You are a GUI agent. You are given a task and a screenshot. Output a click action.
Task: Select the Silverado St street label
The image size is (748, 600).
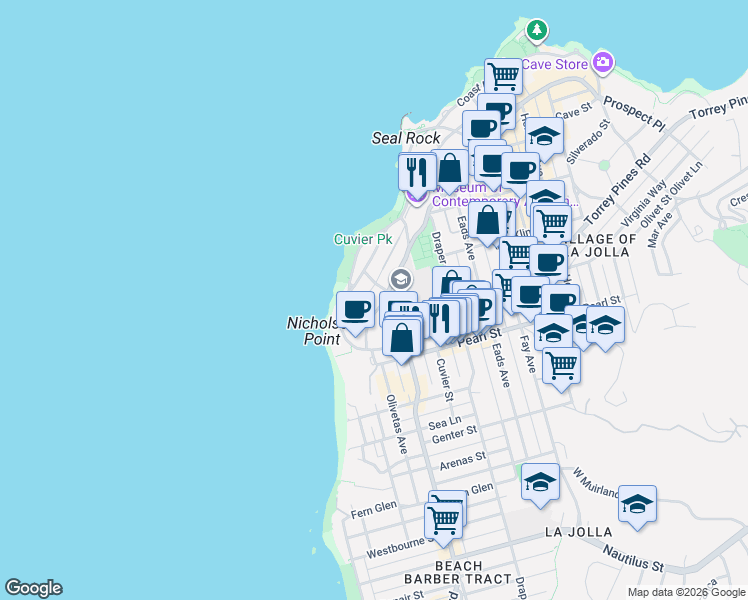588,142
